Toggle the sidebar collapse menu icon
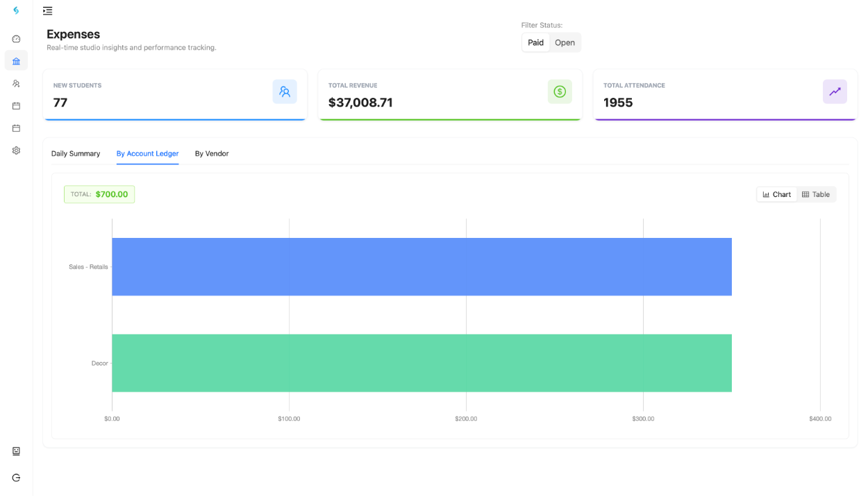868x496 pixels. (x=47, y=11)
